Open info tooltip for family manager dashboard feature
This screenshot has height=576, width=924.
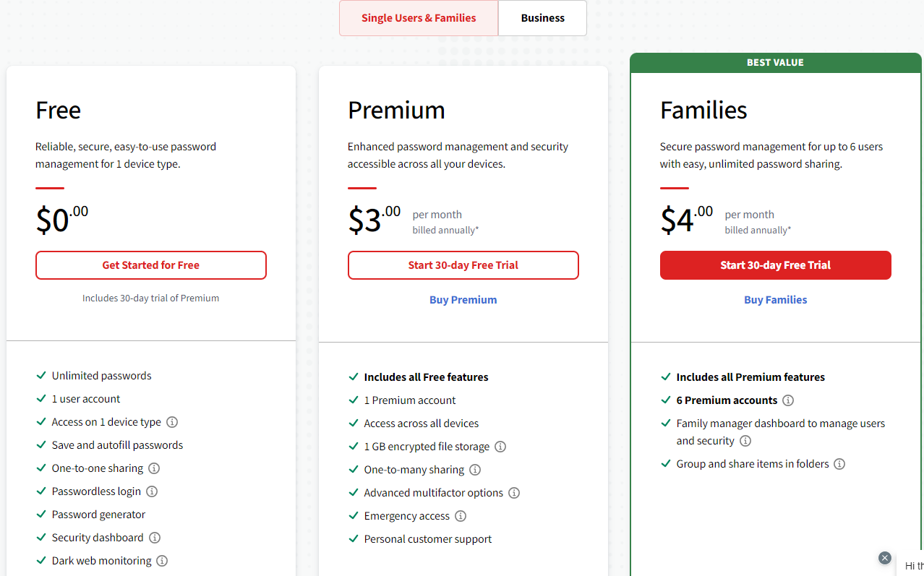pos(745,440)
